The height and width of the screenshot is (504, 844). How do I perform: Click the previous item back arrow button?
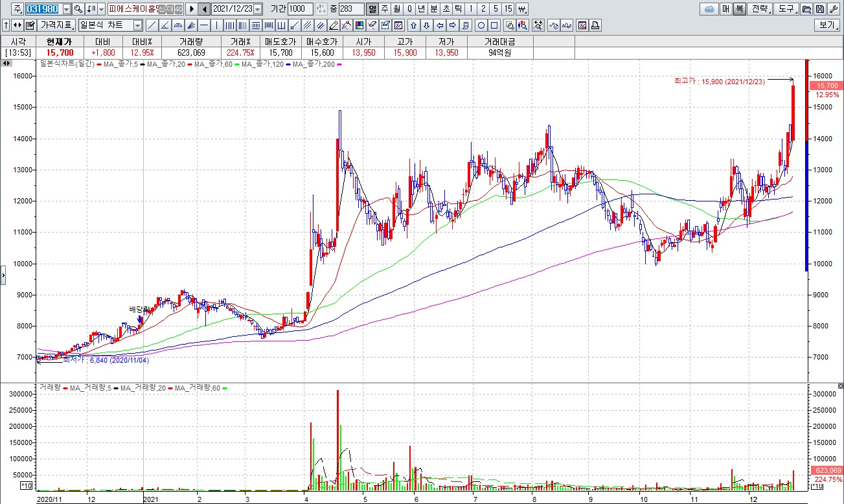click(x=204, y=9)
